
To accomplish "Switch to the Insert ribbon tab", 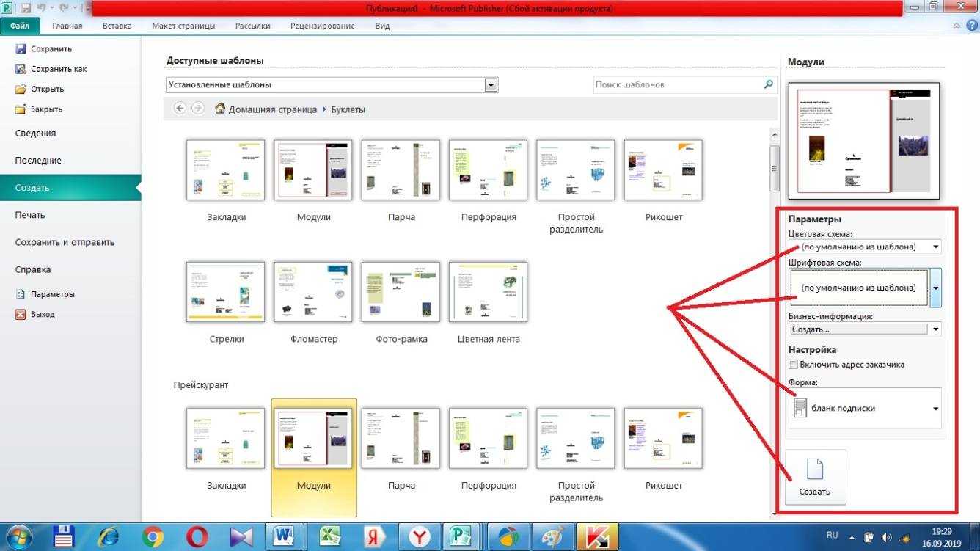I will tap(117, 26).
